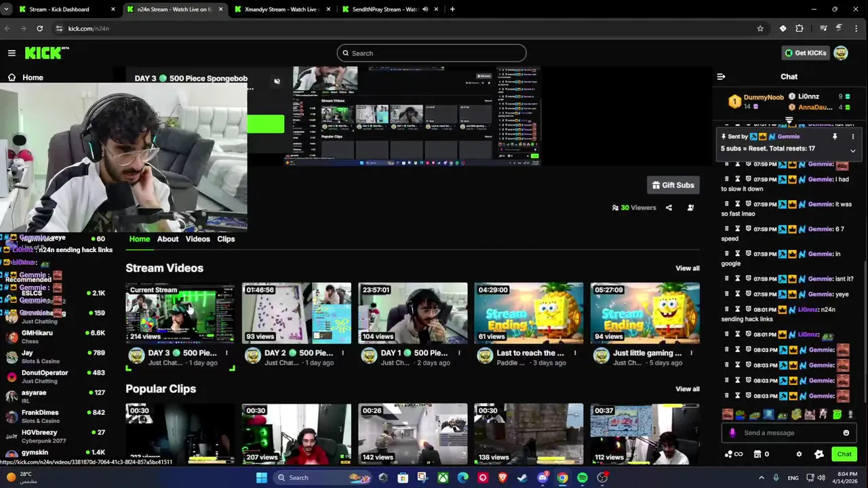
Task: Show hidden system tray icons
Action: [x=761, y=478]
